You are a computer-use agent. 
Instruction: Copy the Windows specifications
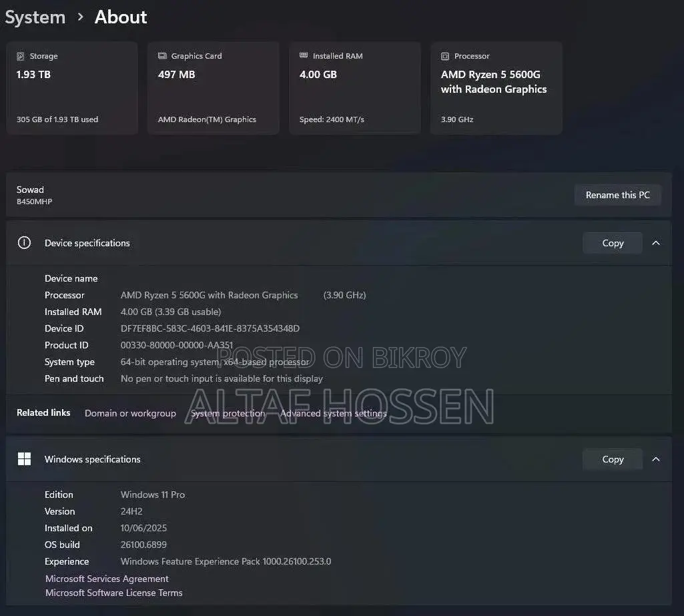pyautogui.click(x=613, y=459)
